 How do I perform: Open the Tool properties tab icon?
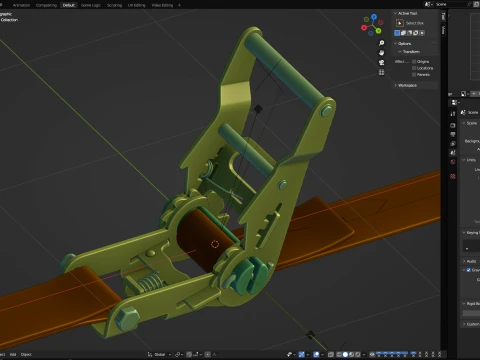pyautogui.click(x=453, y=114)
